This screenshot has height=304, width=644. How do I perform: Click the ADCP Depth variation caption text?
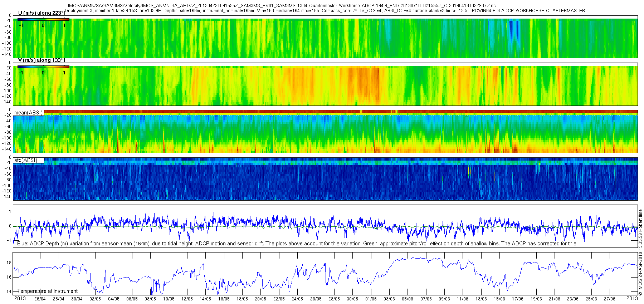pyautogui.click(x=297, y=244)
